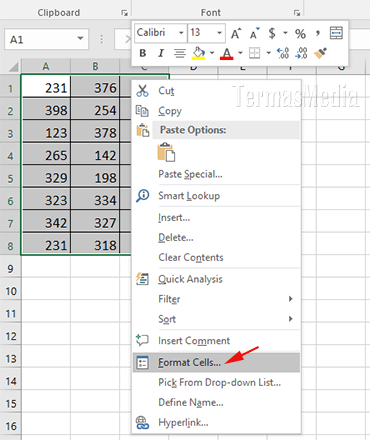Select column B header

tap(95, 66)
